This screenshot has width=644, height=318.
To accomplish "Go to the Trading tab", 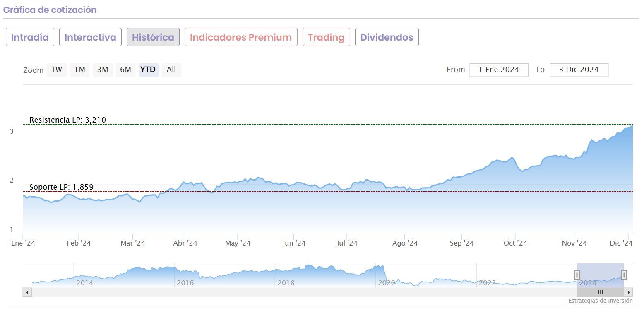I will [x=326, y=37].
